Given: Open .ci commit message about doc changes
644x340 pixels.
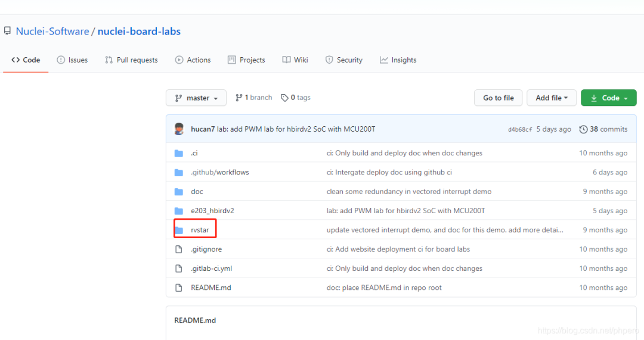Looking at the screenshot, I should (x=404, y=153).
